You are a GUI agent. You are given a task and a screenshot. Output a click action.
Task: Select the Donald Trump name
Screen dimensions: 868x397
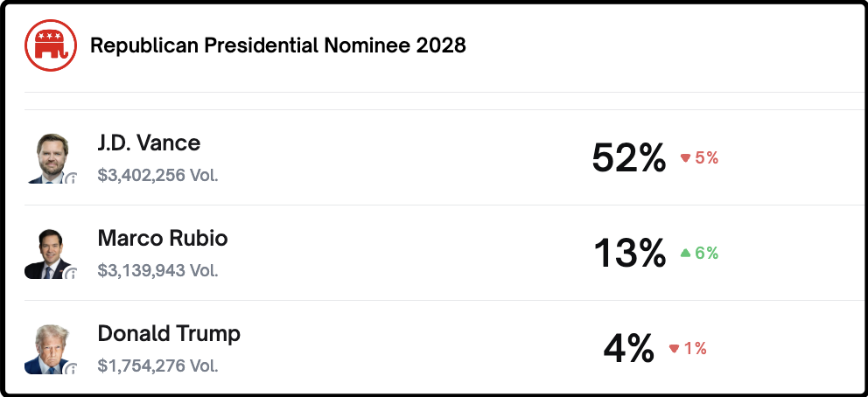(x=169, y=334)
